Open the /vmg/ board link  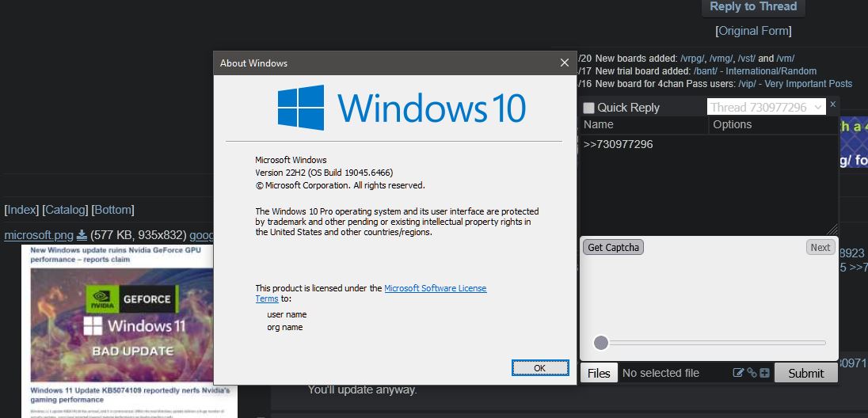(x=721, y=58)
